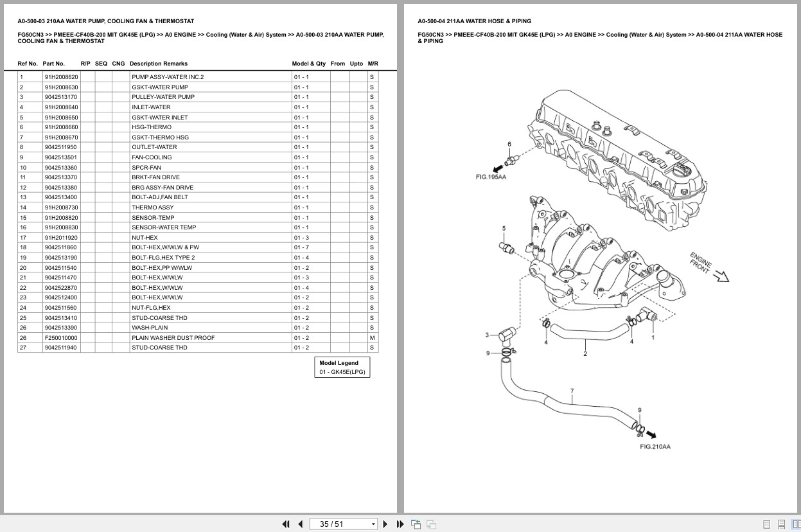Switch to two-page facing view

tap(796, 524)
